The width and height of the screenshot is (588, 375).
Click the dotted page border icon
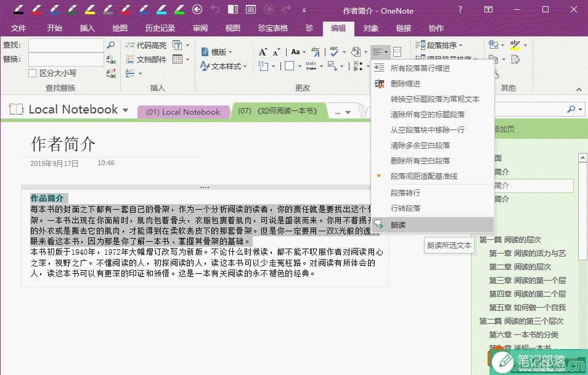pos(397,52)
